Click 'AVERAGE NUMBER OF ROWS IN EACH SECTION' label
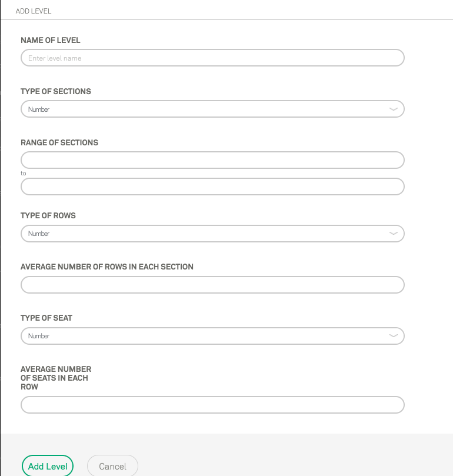 click(x=107, y=267)
